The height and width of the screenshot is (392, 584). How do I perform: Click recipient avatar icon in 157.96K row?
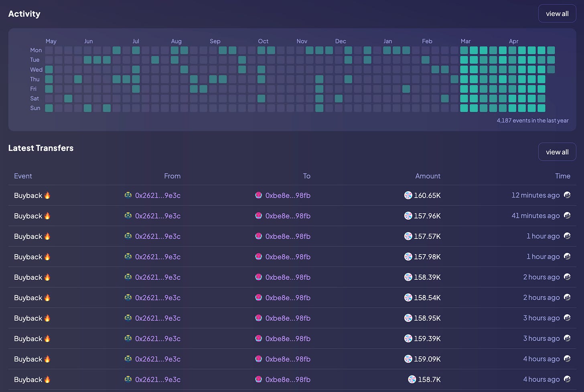coord(259,216)
